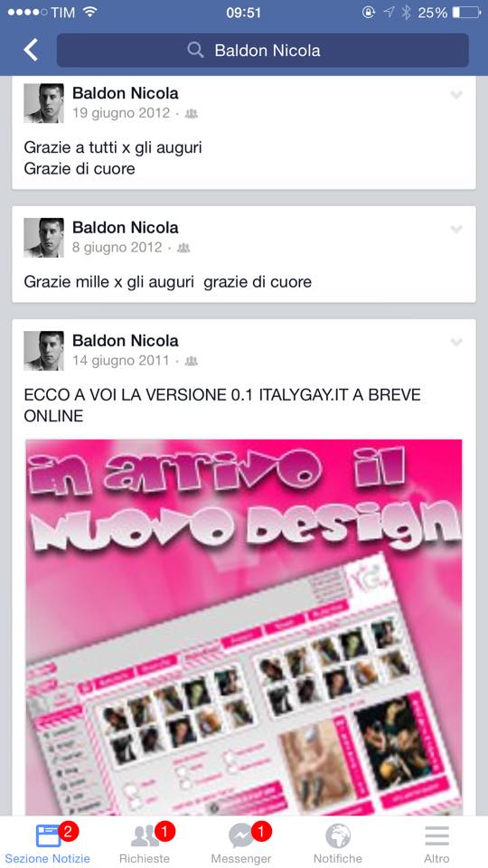Image resolution: width=488 pixels, height=868 pixels.
Task: Click the Baldon Nicola search field
Action: (x=263, y=51)
